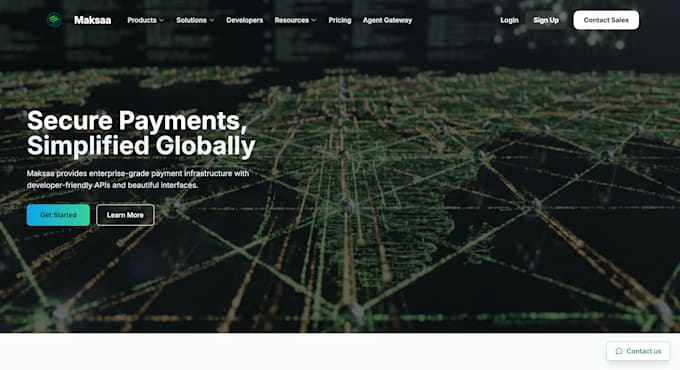The height and width of the screenshot is (370, 680).
Task: Click the Learn More button
Action: point(125,215)
